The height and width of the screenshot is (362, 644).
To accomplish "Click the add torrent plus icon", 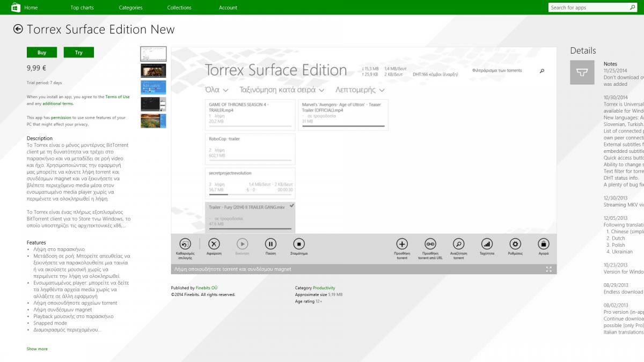I will pos(402,243).
